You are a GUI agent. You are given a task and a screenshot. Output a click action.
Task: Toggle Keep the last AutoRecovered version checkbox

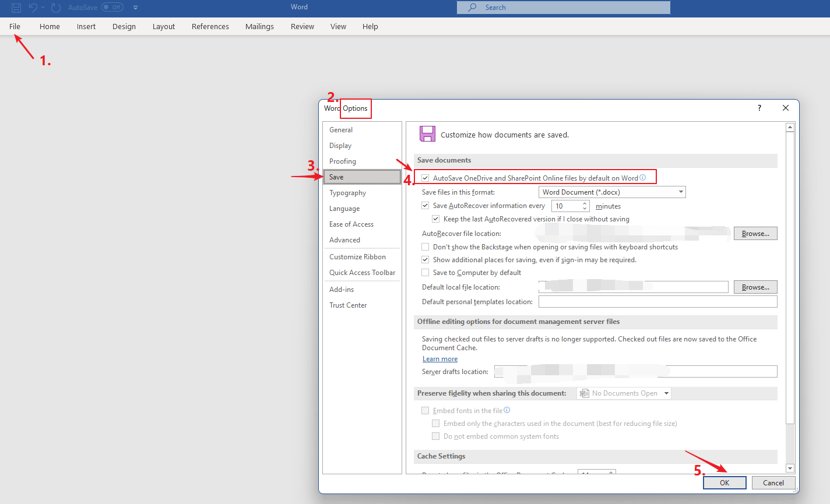[x=436, y=219]
